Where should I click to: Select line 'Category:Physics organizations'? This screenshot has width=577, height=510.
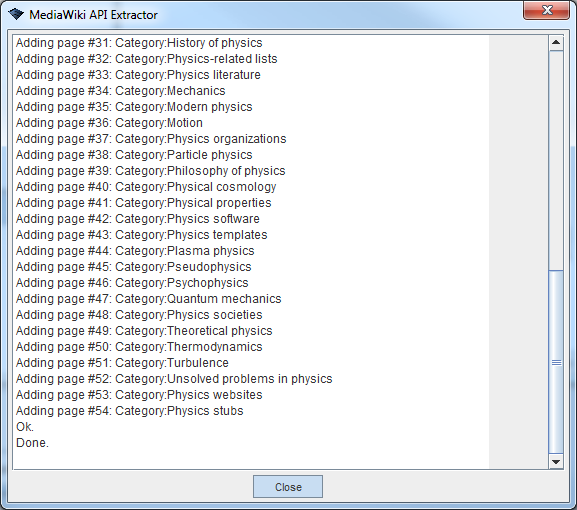point(151,139)
